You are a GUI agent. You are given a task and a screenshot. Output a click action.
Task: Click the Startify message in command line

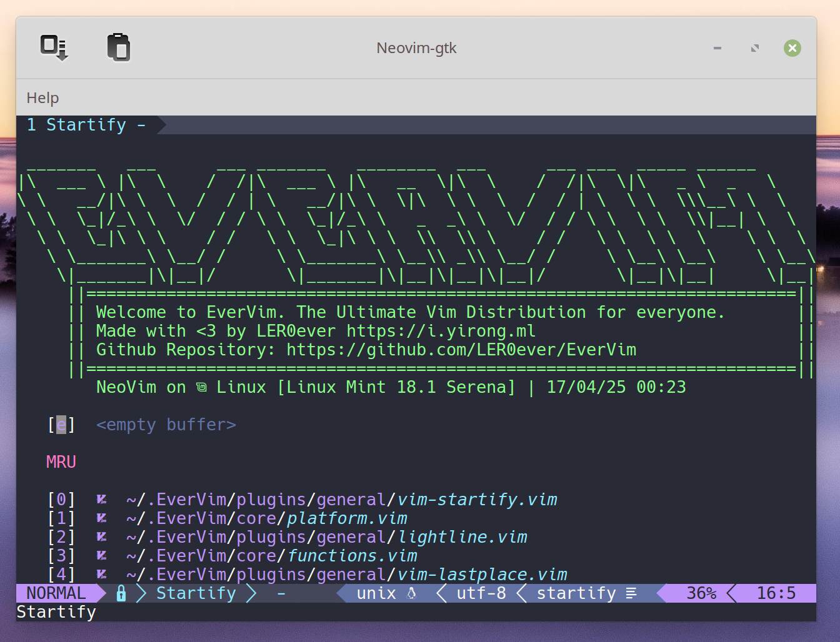[56, 612]
